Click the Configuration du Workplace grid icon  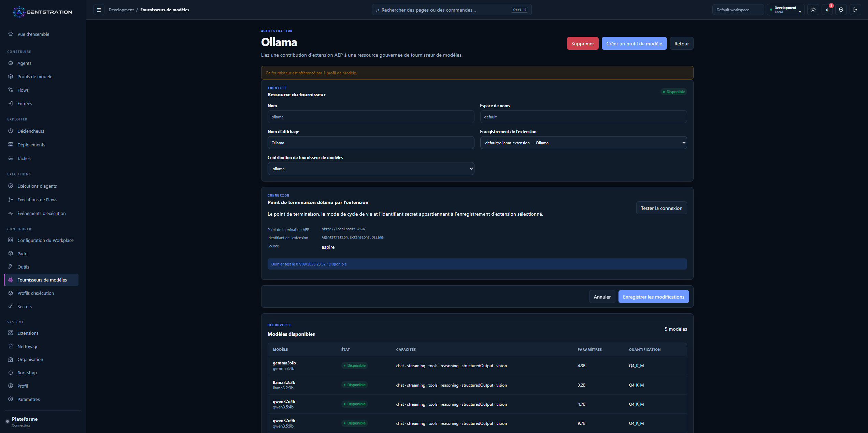[11, 240]
